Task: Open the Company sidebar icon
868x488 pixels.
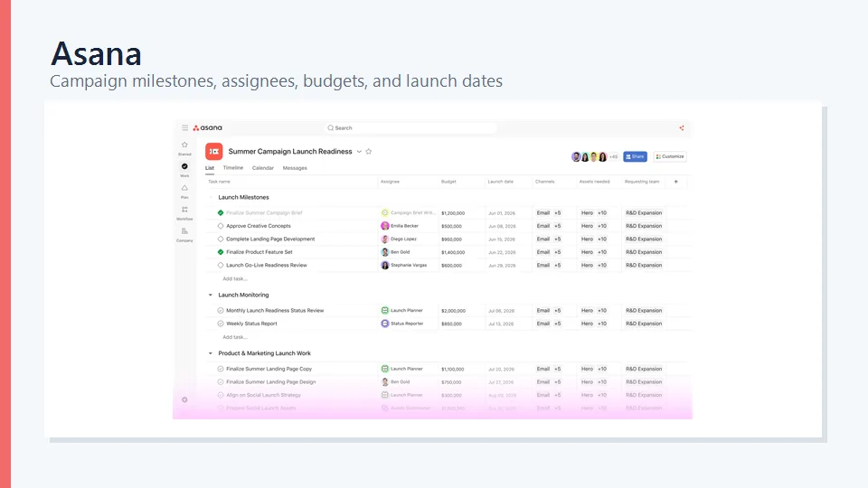Action: pos(184,231)
